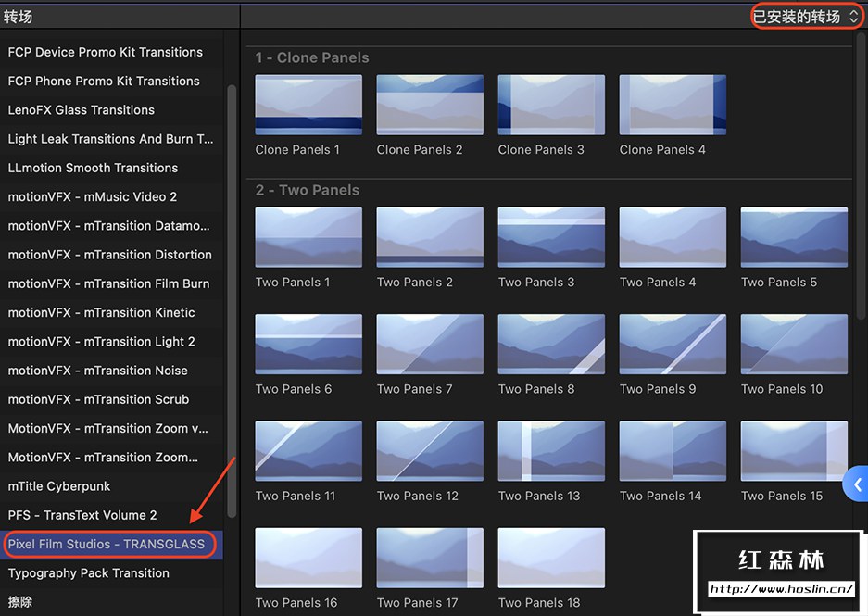Select Two Panels 11 transition thumbnail
Screen dimensions: 868x616
pyautogui.click(x=308, y=451)
